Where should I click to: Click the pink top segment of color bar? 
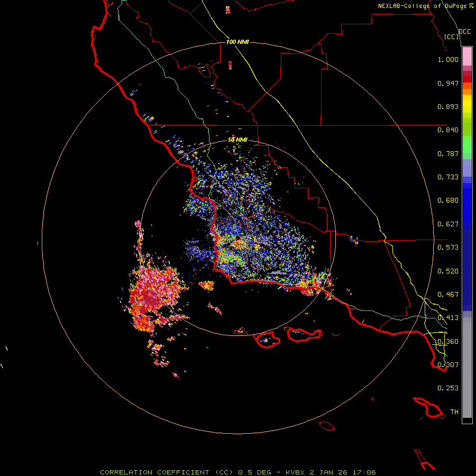(x=467, y=57)
